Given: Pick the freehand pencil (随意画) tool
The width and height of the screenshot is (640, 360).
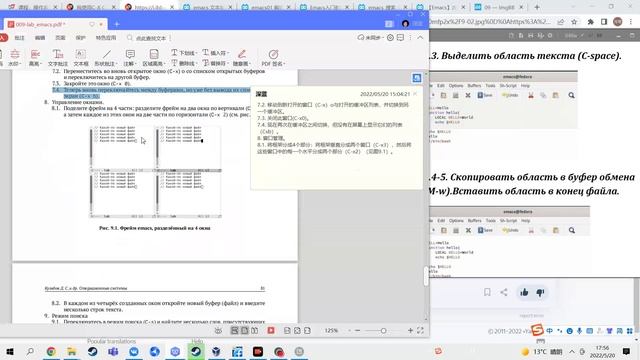Looking at the screenshot, I should tap(241, 57).
